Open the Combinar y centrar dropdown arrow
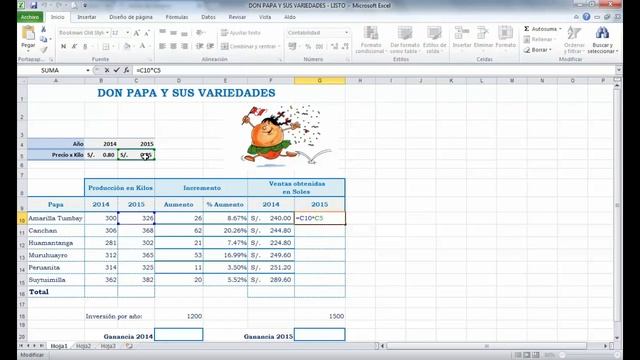This screenshot has height=360, width=640. (279, 47)
